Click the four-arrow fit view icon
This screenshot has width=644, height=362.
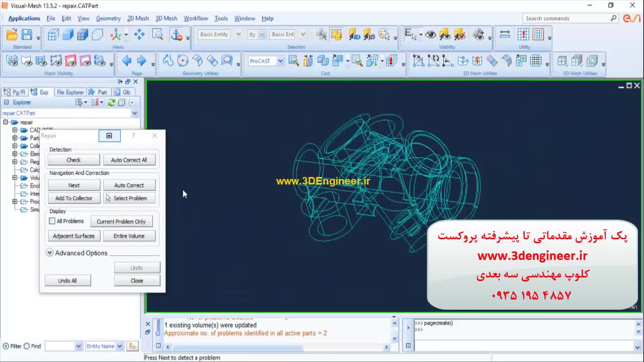[x=139, y=35]
